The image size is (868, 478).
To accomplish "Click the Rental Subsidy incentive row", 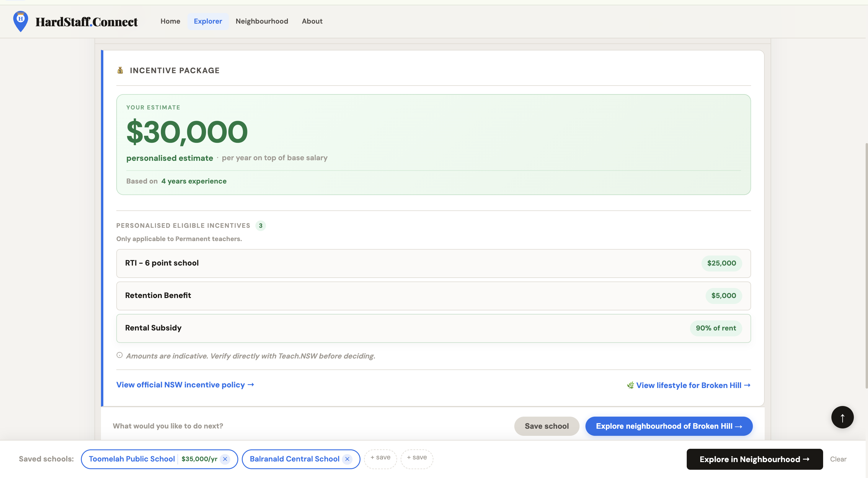I will tap(433, 328).
